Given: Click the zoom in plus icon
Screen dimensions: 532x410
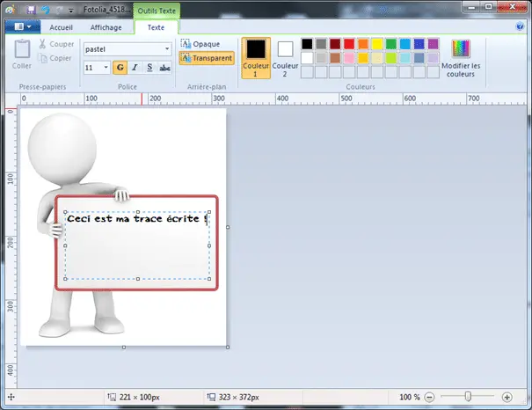Looking at the screenshot, I should [506, 397].
